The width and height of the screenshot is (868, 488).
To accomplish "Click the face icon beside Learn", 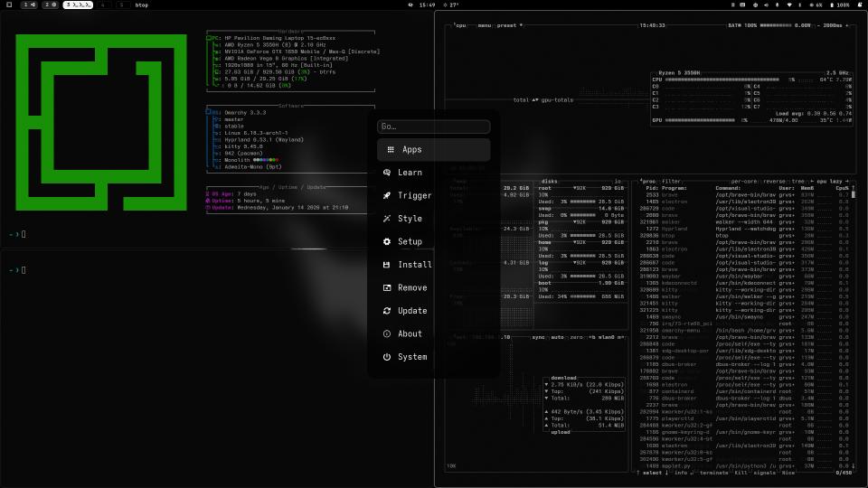I will coord(387,173).
